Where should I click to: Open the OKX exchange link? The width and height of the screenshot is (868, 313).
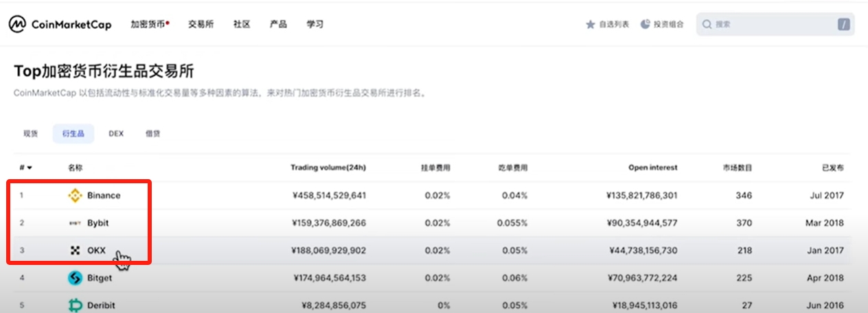click(x=97, y=251)
